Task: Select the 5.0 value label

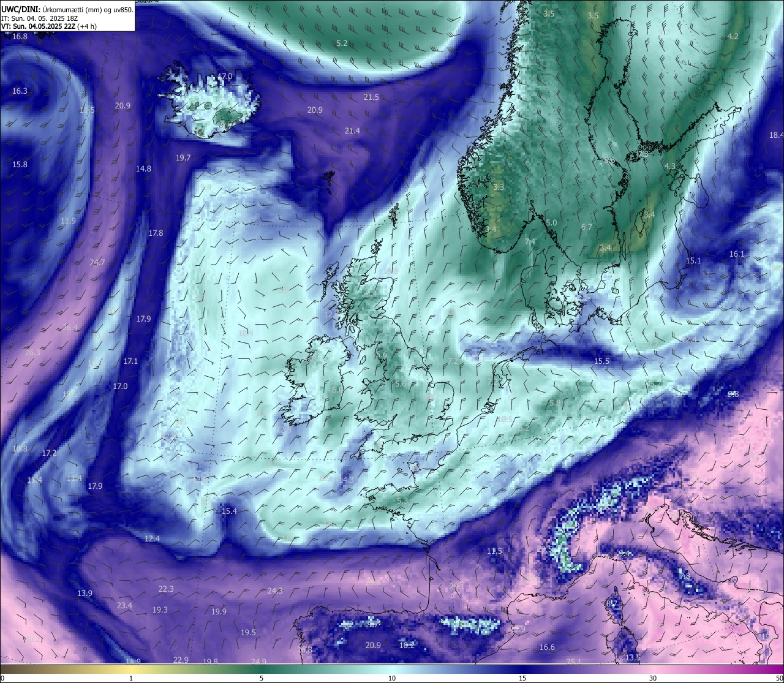Action: [551, 223]
